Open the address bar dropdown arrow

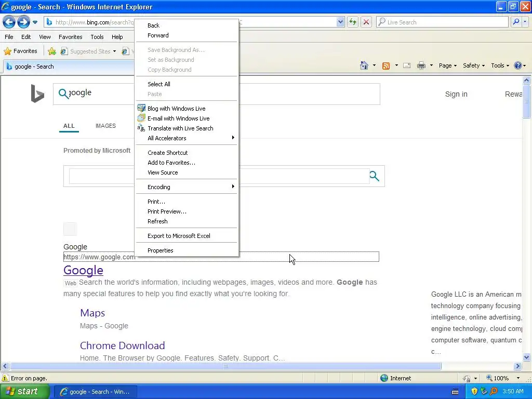coord(340,22)
